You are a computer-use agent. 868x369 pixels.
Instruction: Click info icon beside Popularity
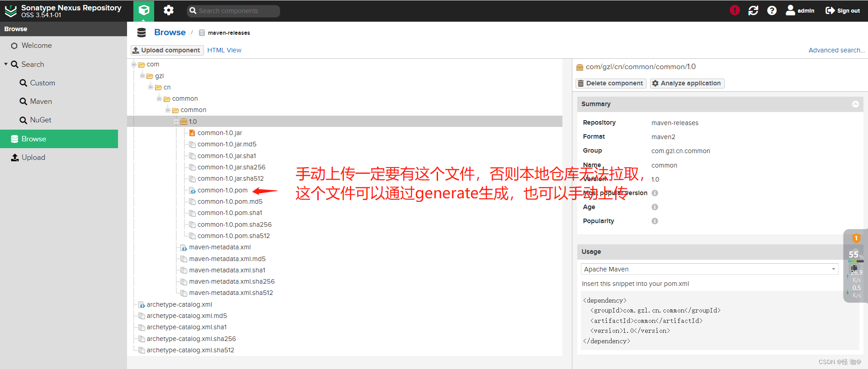655,221
